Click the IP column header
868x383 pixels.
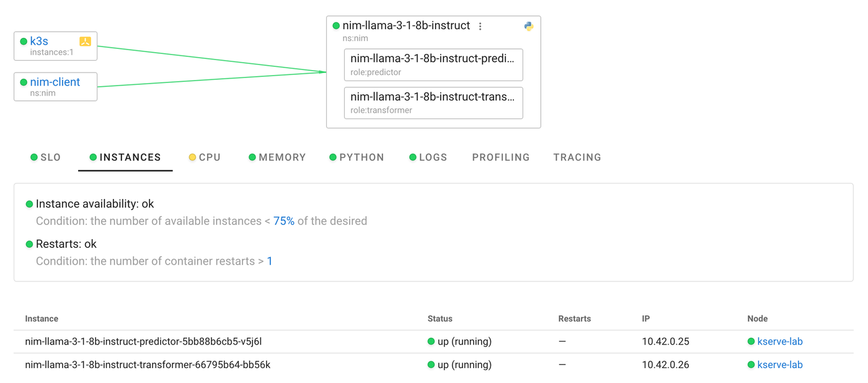pyautogui.click(x=646, y=319)
